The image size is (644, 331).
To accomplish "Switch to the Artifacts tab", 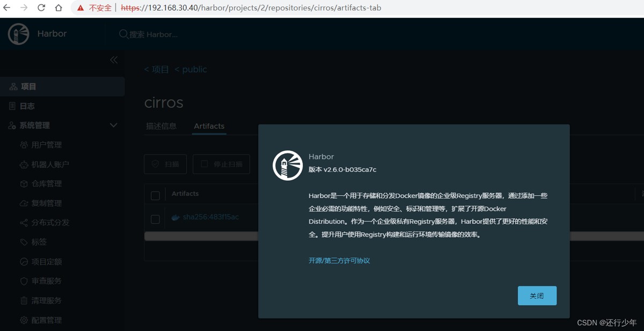I will [209, 126].
